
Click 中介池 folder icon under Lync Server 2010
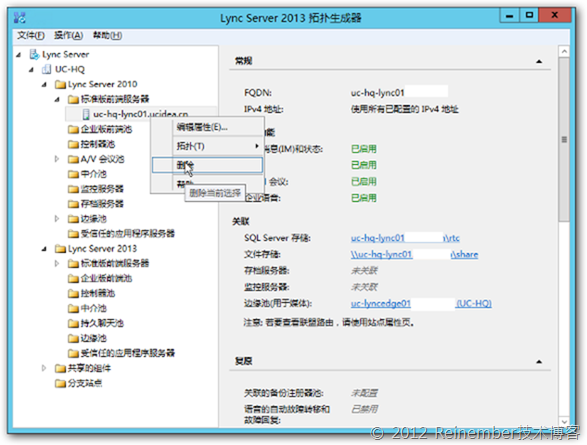pos(73,174)
